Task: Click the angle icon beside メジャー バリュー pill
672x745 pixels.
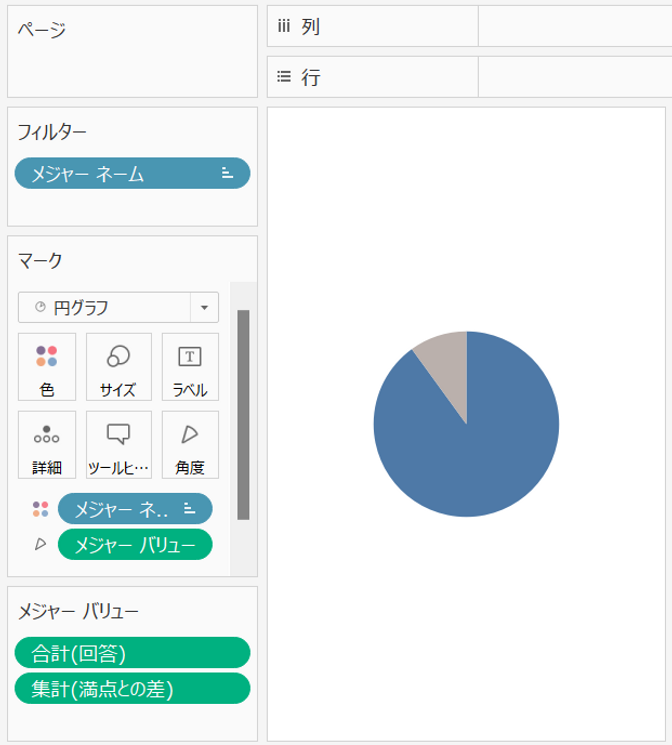Action: pos(40,544)
